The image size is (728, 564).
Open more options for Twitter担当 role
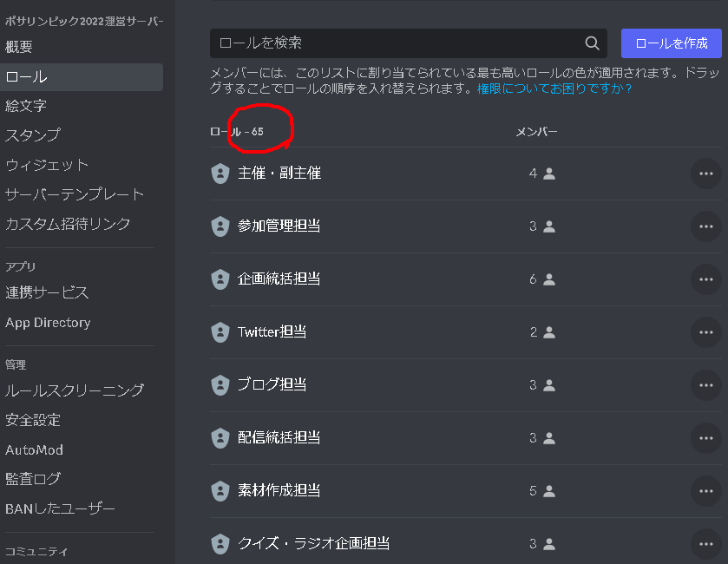tap(705, 332)
